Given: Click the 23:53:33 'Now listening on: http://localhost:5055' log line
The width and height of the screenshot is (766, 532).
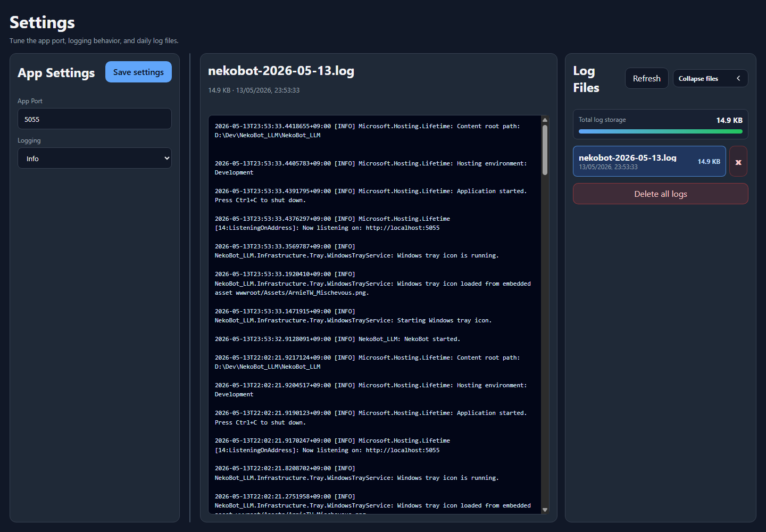Looking at the screenshot, I should [332, 223].
